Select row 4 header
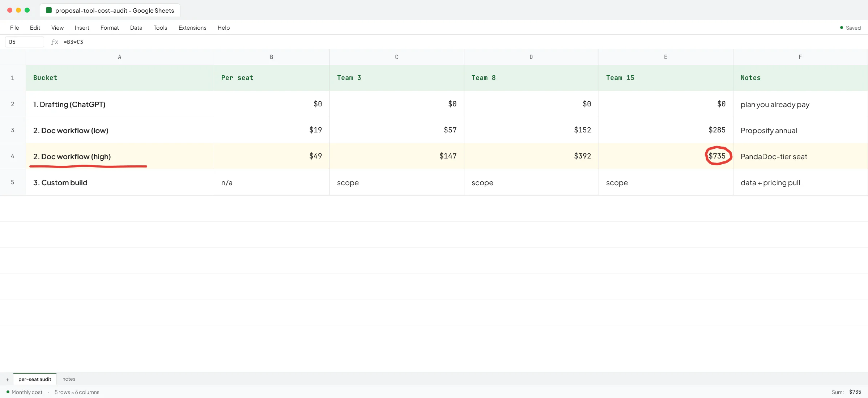The image size is (868, 398). click(x=13, y=156)
